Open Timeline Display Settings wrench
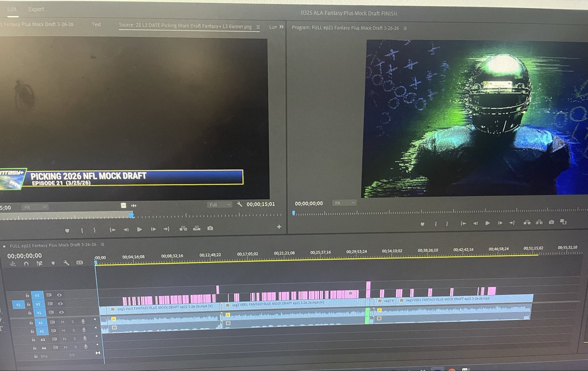Image resolution: width=588 pixels, height=371 pixels. [x=66, y=263]
